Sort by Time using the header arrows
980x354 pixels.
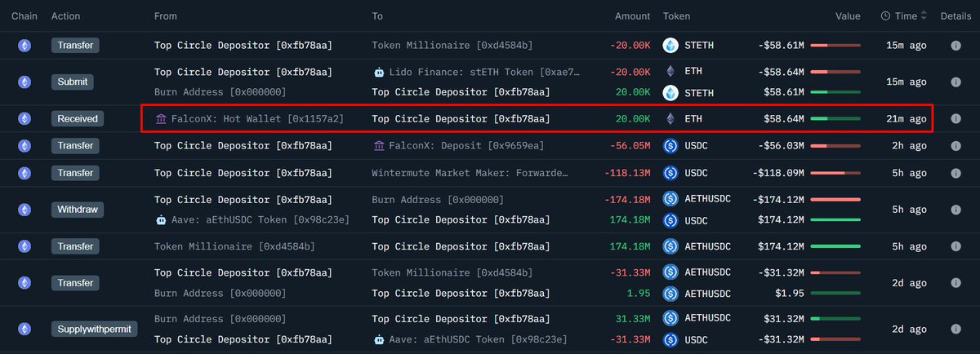click(923, 16)
